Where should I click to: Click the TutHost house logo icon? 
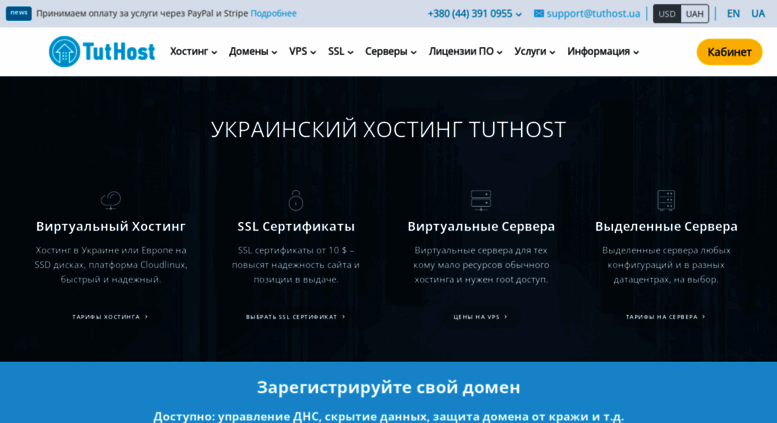[x=64, y=52]
